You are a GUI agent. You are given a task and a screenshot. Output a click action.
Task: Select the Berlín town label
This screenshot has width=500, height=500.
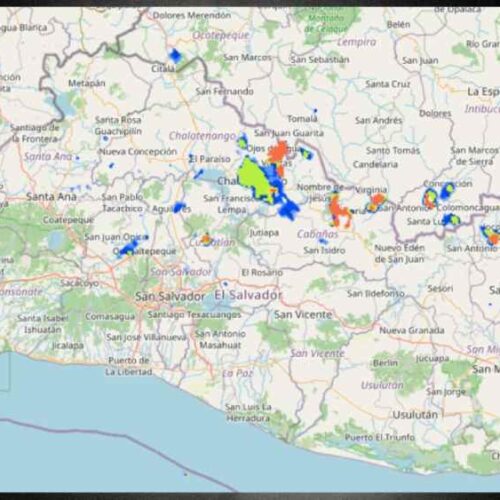pyautogui.click(x=385, y=363)
